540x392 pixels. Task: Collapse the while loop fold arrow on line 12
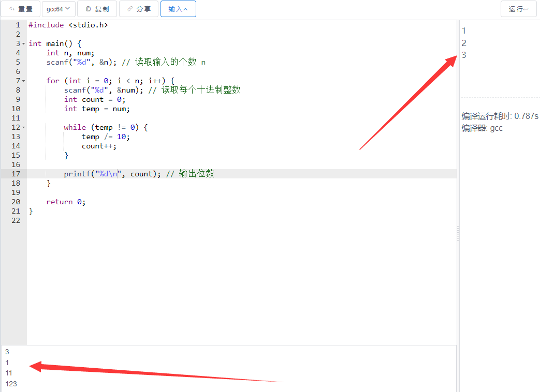point(23,128)
